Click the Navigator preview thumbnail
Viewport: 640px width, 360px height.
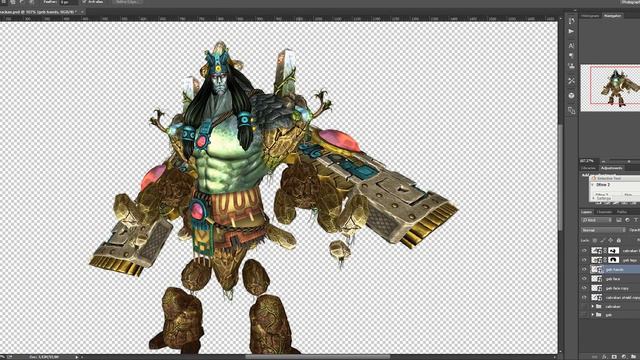610,87
